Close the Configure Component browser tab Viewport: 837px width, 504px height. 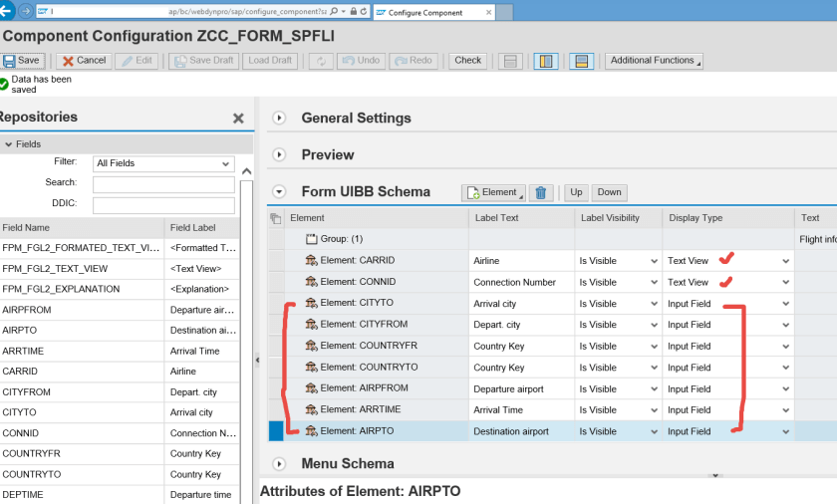(488, 13)
